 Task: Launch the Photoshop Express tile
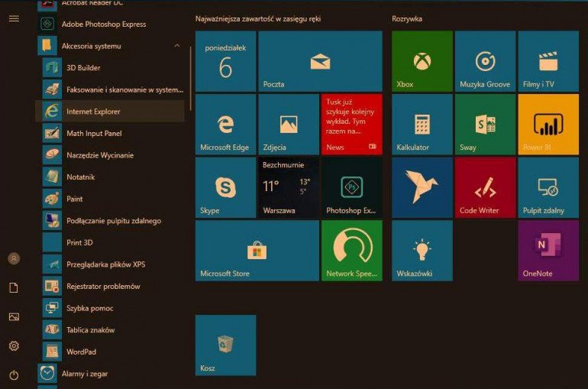tap(352, 187)
